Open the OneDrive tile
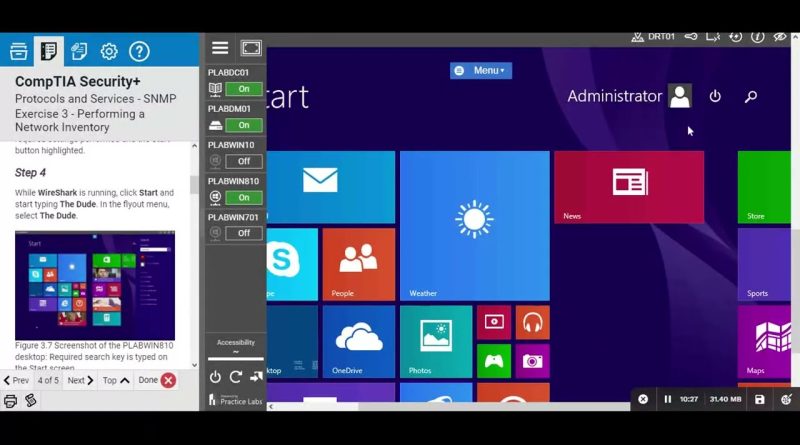This screenshot has height=445, width=800. 359,341
